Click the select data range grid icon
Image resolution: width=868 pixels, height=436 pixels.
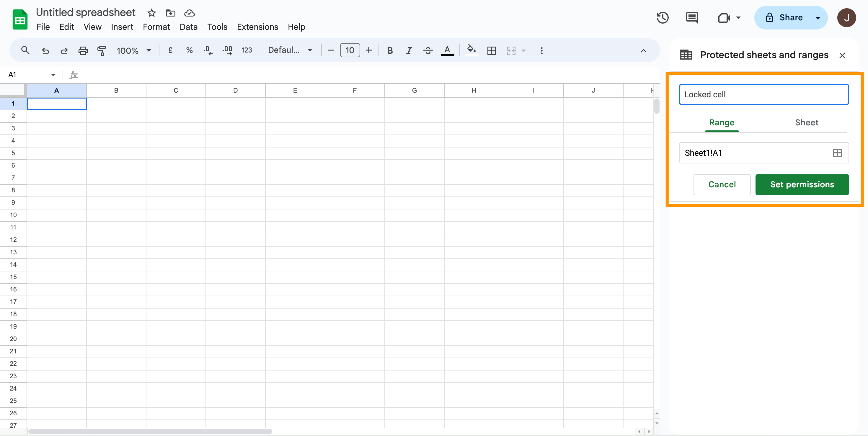click(x=837, y=153)
